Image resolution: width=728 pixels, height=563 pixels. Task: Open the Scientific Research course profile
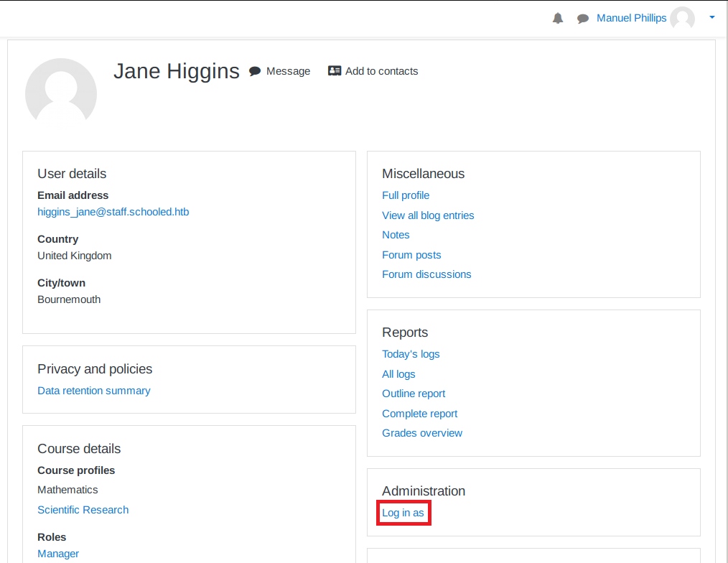tap(83, 510)
